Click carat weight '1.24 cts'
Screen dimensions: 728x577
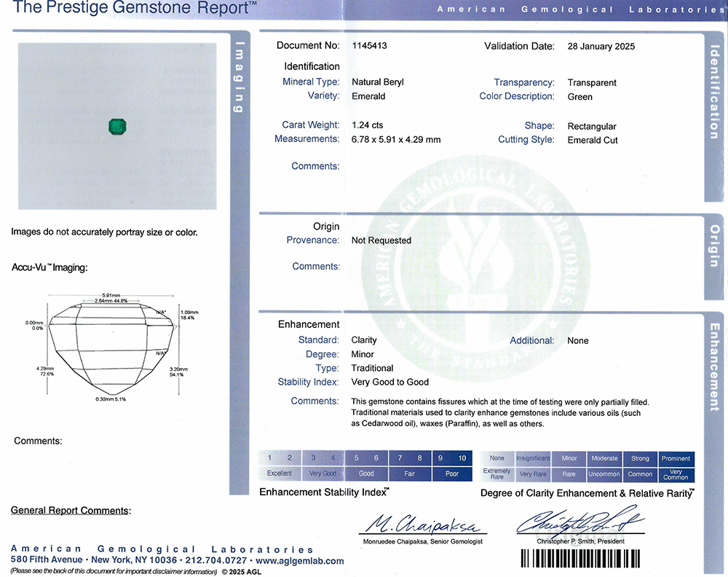tap(367, 125)
